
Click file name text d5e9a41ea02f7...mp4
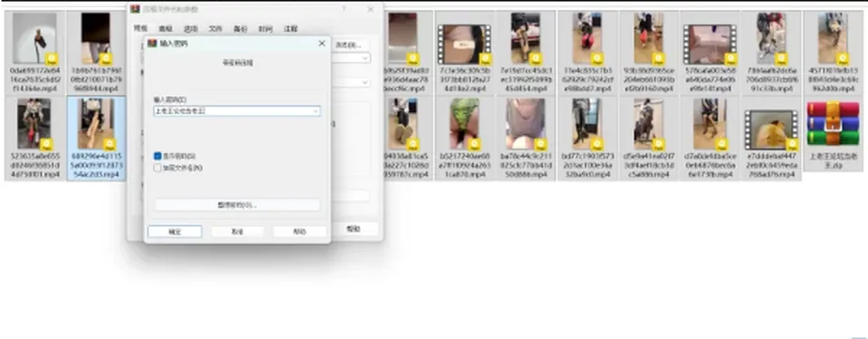pos(649,165)
